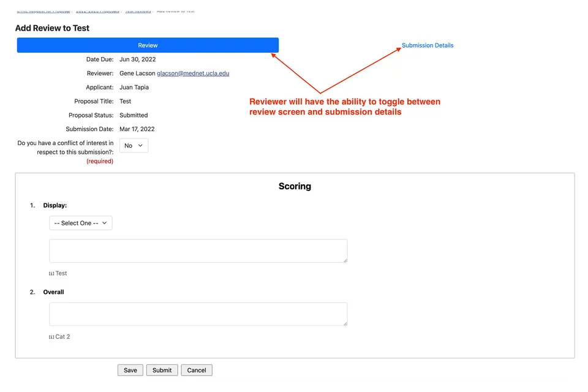Click the applicant name Juan Tapia
The width and height of the screenshot is (588, 392).
(x=134, y=87)
